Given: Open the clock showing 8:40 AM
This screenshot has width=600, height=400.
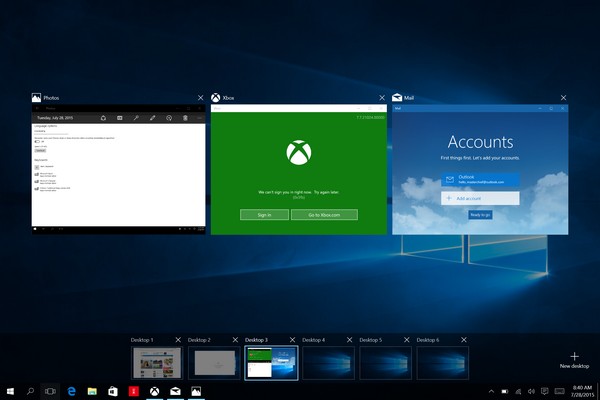Looking at the screenshot, I should click(582, 391).
